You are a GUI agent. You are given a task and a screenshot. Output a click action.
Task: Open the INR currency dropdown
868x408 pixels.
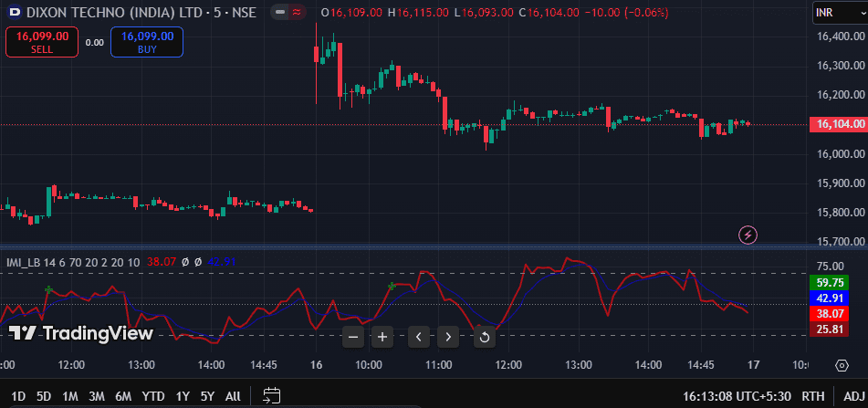point(839,12)
